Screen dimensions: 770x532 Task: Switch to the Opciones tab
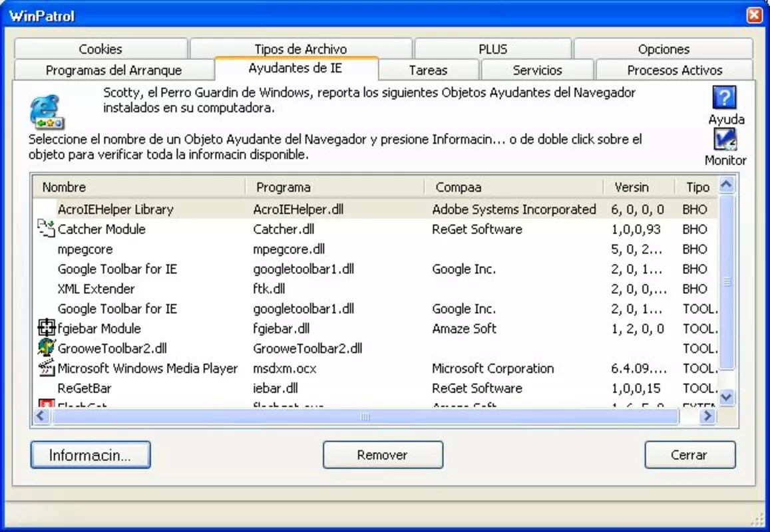point(664,49)
